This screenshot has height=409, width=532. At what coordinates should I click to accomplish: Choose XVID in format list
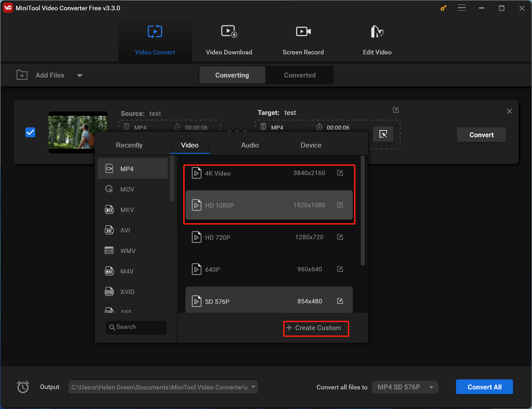pyautogui.click(x=132, y=292)
